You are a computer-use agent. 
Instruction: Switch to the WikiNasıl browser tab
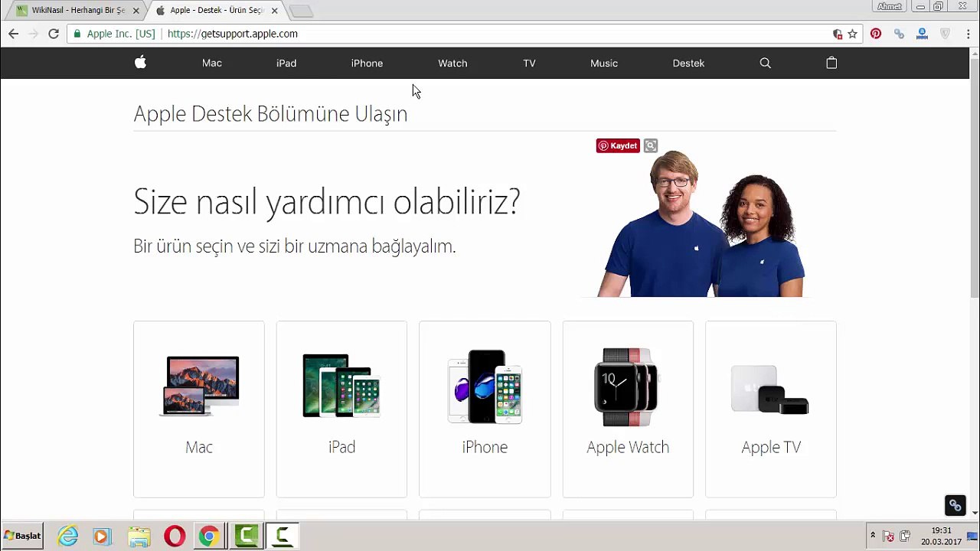(77, 11)
